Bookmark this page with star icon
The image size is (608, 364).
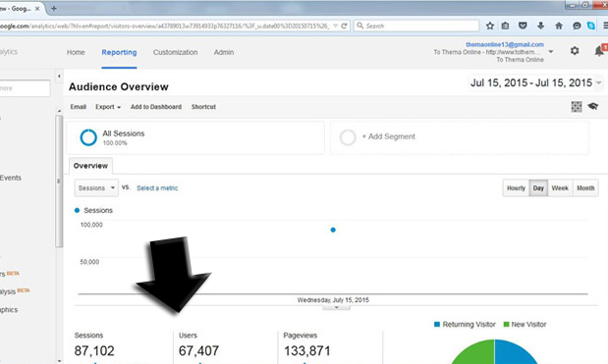click(x=490, y=26)
